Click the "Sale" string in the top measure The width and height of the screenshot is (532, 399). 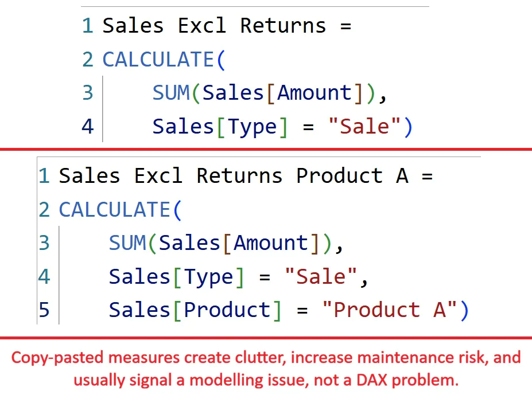[365, 126]
